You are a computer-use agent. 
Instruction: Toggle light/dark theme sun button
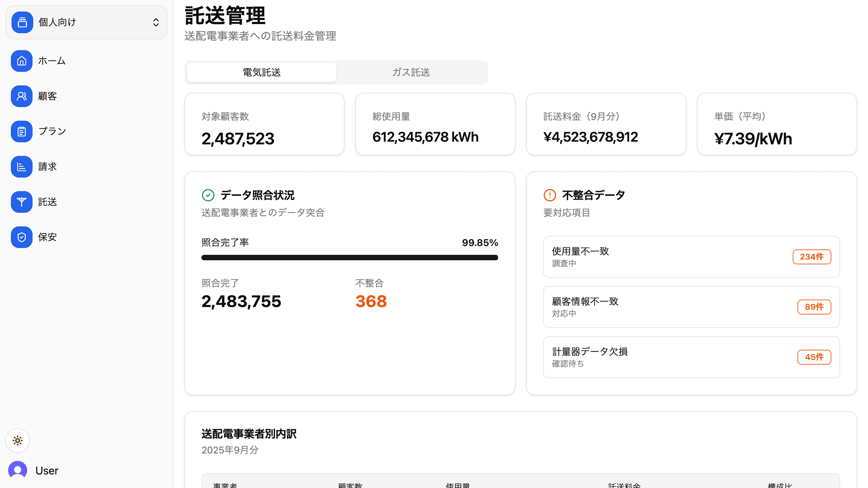[18, 441]
